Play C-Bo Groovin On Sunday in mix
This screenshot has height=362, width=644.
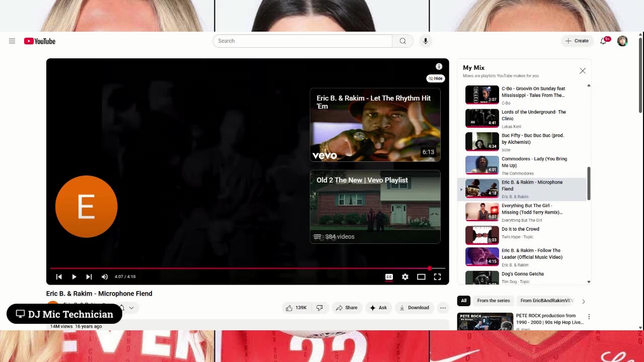(x=522, y=96)
